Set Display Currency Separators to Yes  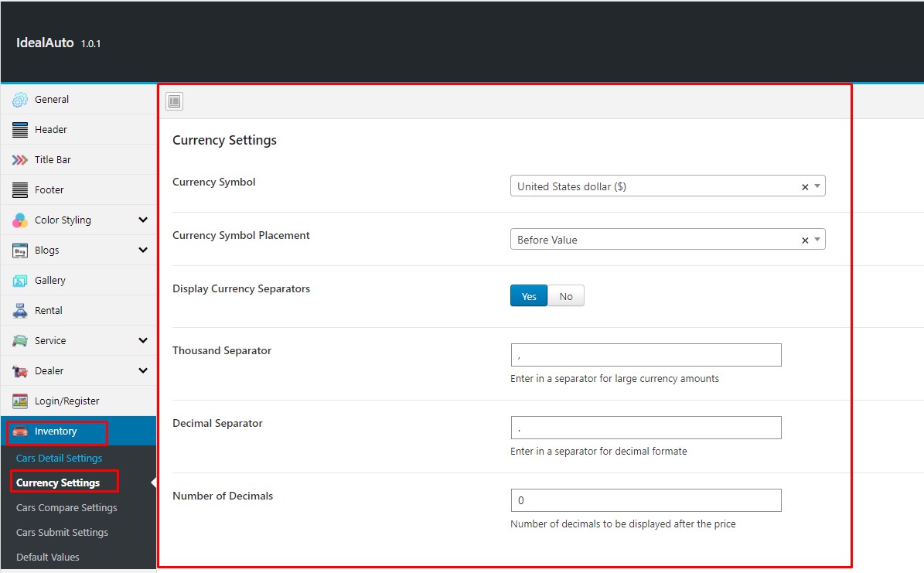[x=529, y=296]
